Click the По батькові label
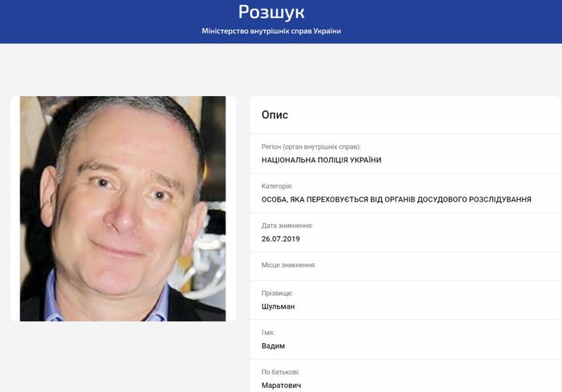Viewport: 562px width, 392px height. 280,372
